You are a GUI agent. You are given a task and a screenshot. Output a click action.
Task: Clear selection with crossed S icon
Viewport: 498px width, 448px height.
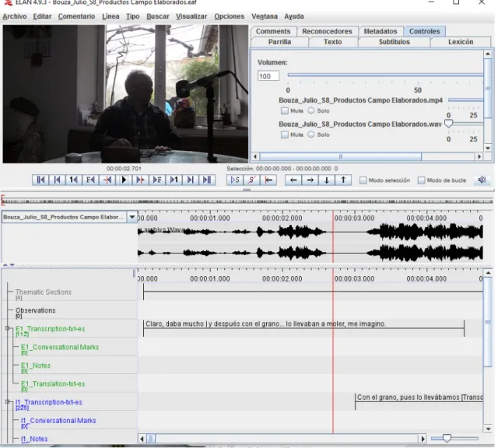251,180
